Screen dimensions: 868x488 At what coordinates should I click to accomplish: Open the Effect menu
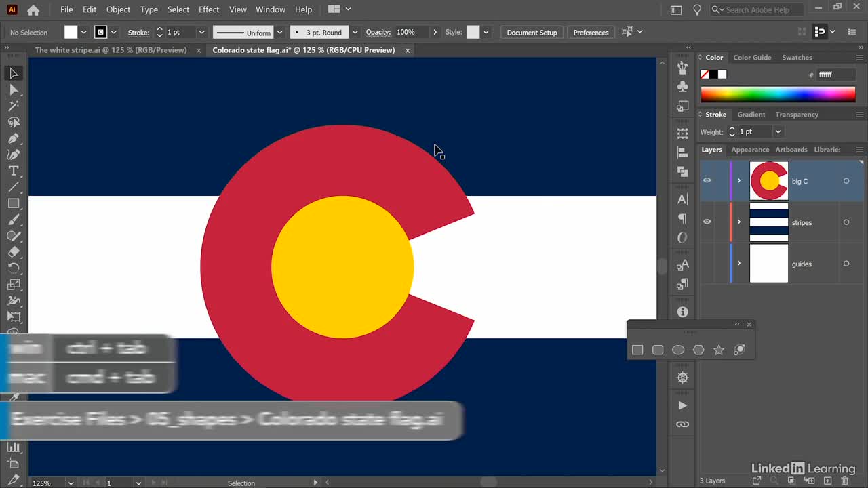pos(209,9)
